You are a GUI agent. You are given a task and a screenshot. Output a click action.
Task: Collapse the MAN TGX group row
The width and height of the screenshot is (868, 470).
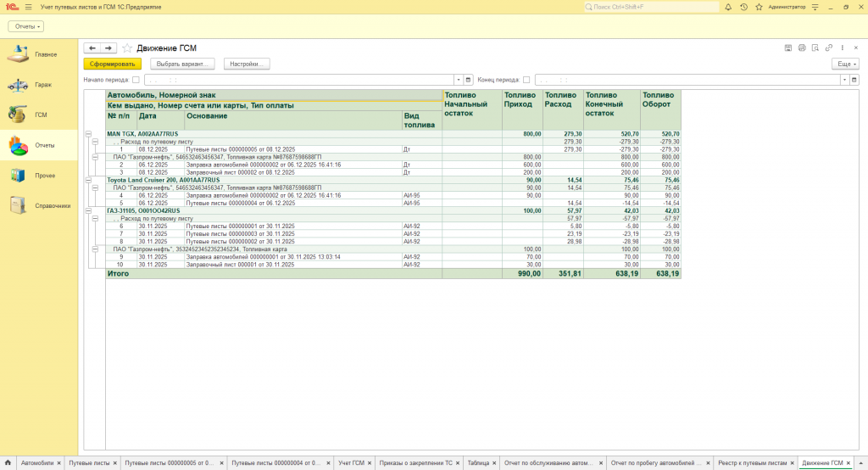[88, 134]
